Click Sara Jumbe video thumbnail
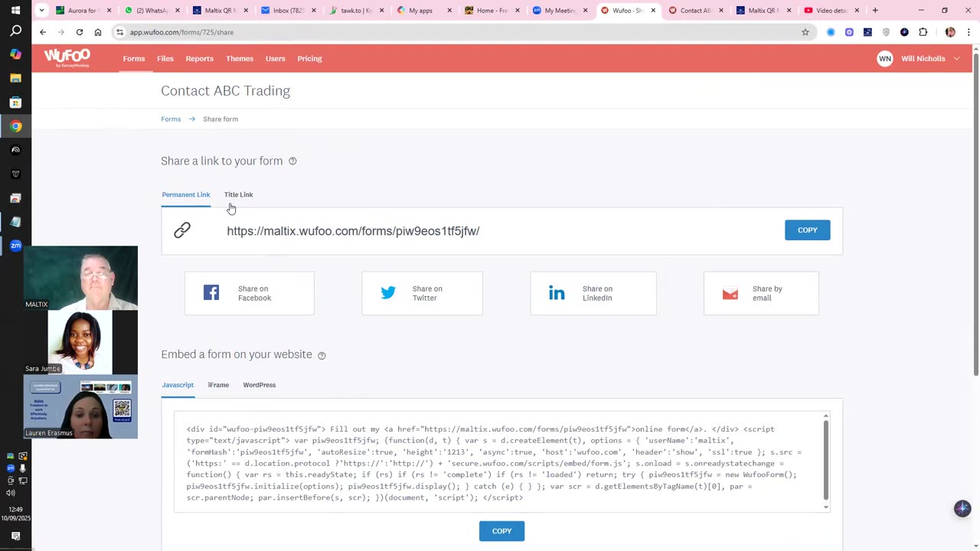Image resolution: width=980 pixels, height=551 pixels. point(80,342)
